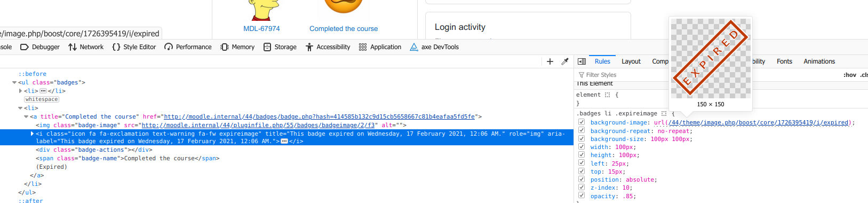This screenshot has height=203, width=868.
Task: Toggle the opacity .85 declaration
Action: (x=582, y=196)
